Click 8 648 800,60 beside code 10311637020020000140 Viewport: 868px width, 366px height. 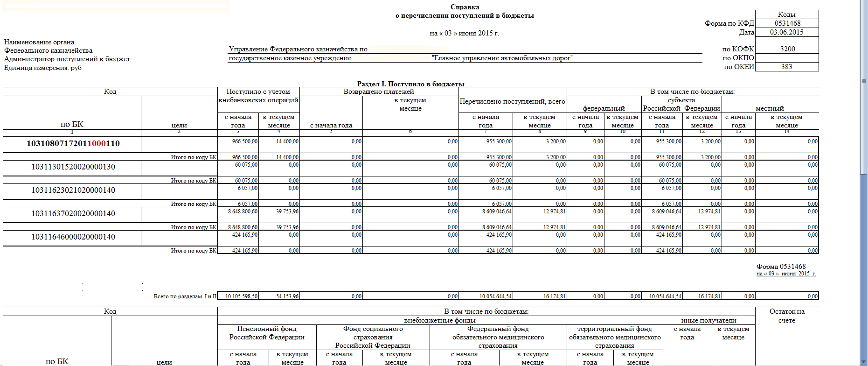pos(243,211)
